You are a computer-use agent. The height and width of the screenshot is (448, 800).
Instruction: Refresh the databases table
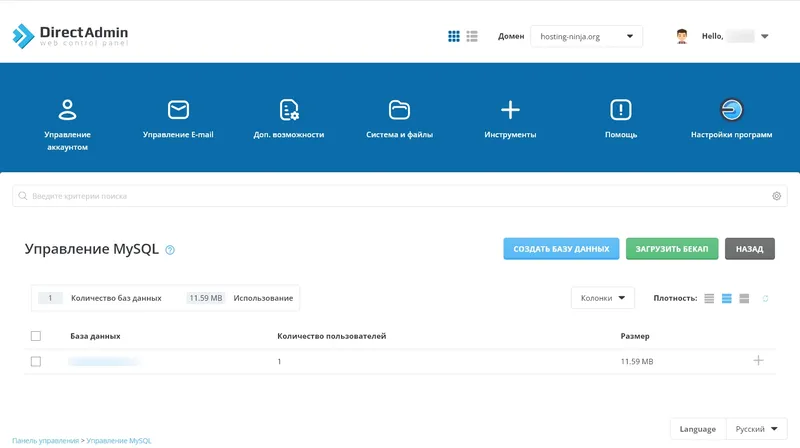point(765,298)
